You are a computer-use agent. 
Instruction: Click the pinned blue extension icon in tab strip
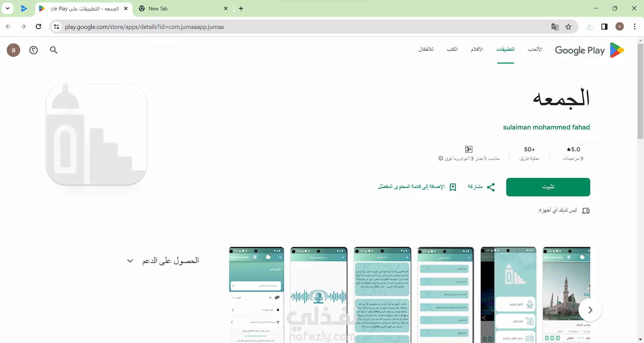[24, 8]
